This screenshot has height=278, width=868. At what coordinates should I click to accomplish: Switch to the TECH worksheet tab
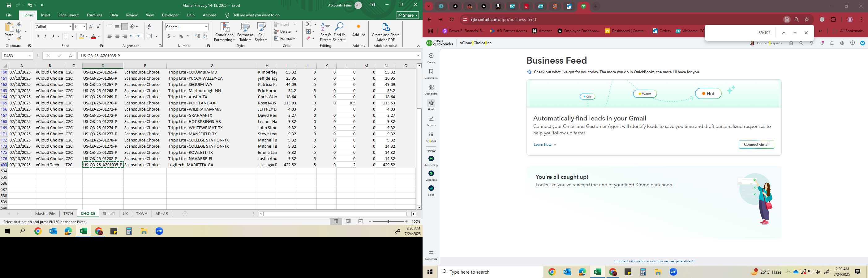tap(68, 214)
